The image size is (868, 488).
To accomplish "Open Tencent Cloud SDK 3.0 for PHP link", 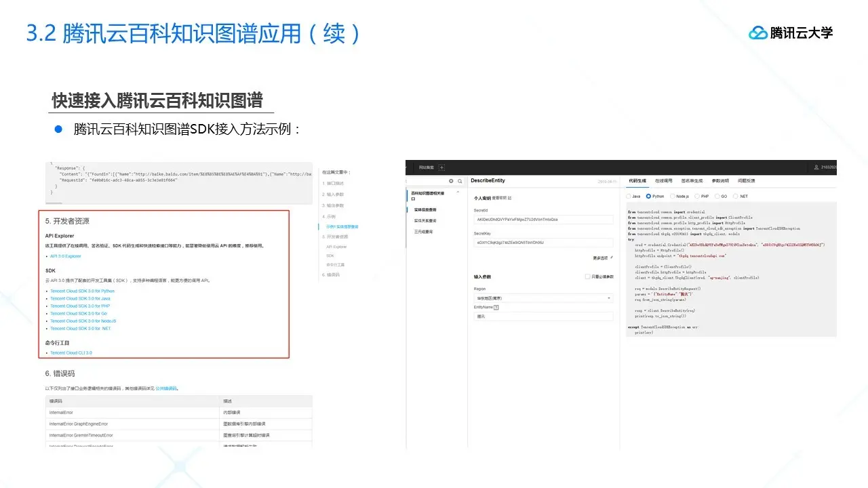I will pos(80,306).
